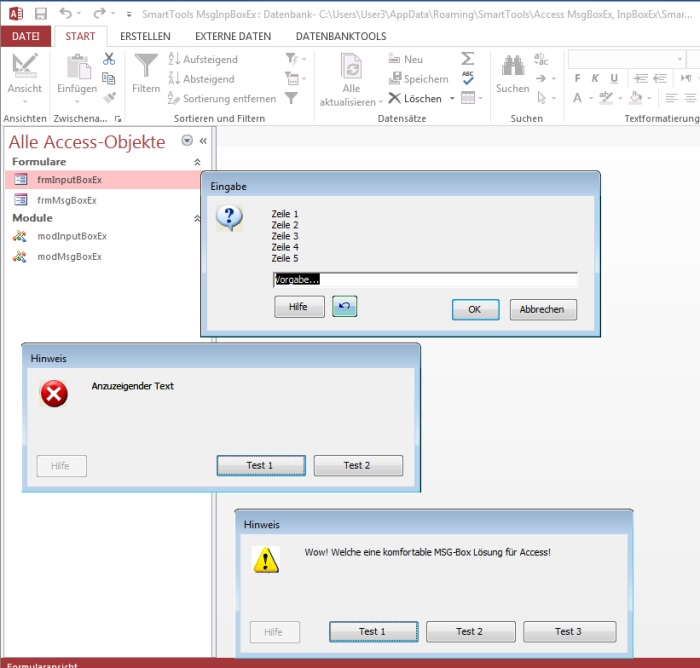Select the frmInputBoxEx form
700x668 pixels.
(103, 180)
